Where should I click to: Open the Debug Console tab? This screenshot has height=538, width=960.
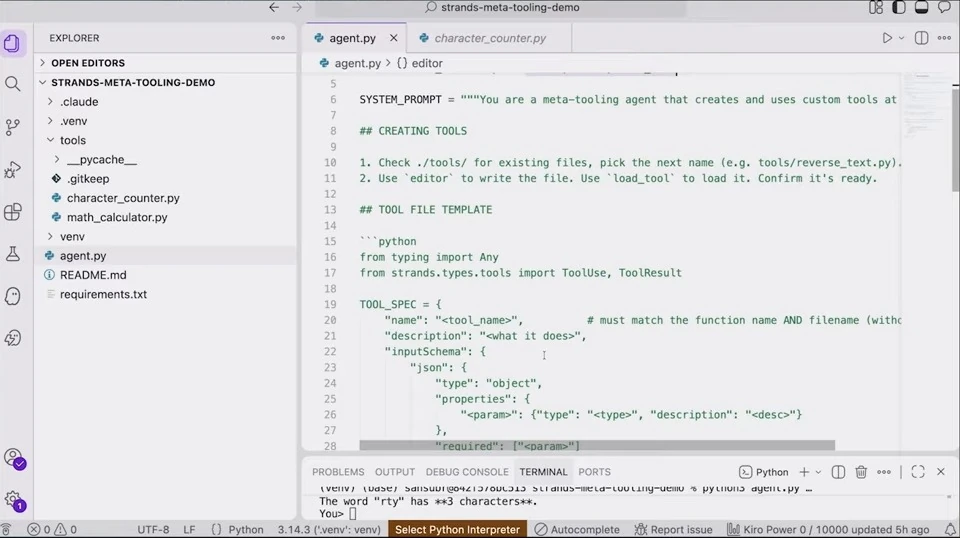click(x=467, y=472)
